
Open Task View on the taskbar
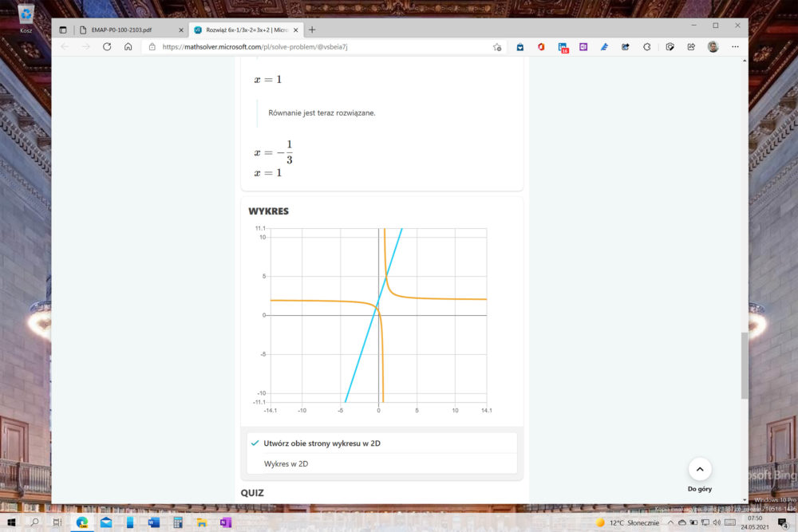pos(57,522)
